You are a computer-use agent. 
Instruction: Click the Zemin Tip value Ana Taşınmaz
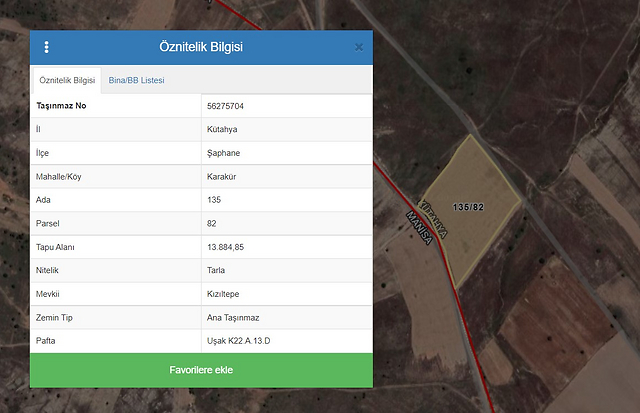[x=233, y=317]
